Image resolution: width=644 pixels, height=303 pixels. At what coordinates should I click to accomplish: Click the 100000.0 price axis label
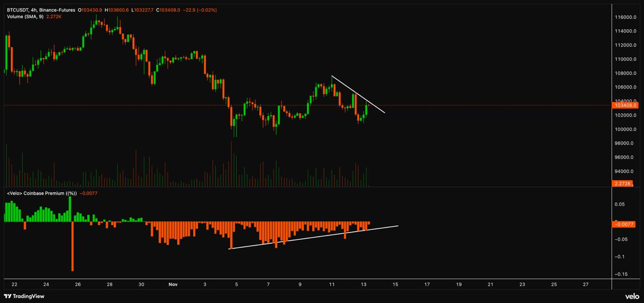[x=626, y=129]
